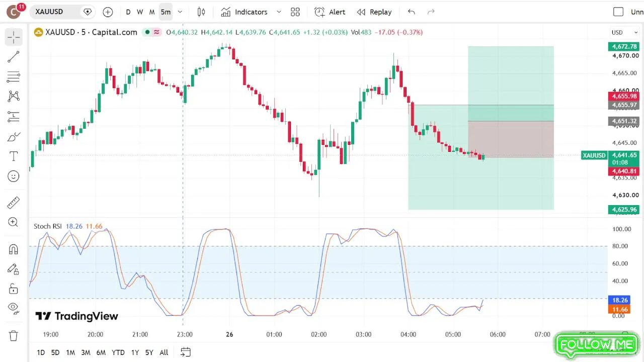Click the Unnamed layout name
The width and height of the screenshot is (644, 362).
[x=637, y=12]
